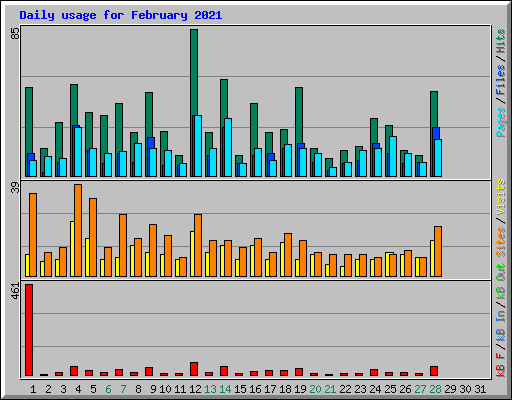The width and height of the screenshot is (512, 400).
Task: Click the y-axis value 39
Action: click(15, 188)
